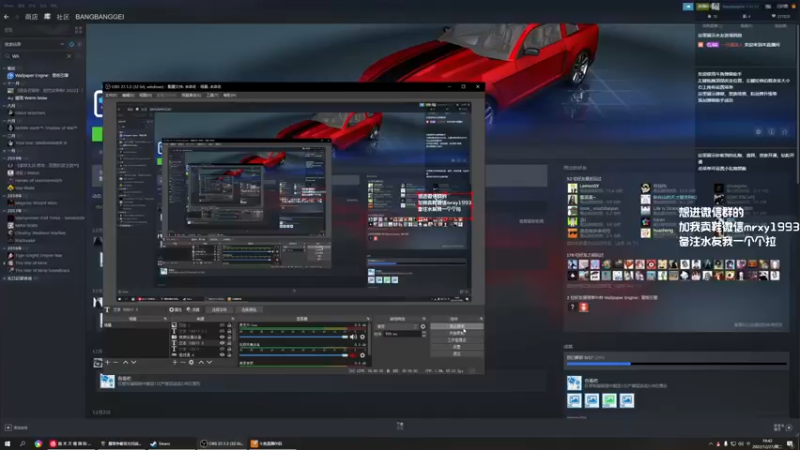
Task: Mute the first OBS mixer channel speaker
Action: click(354, 337)
